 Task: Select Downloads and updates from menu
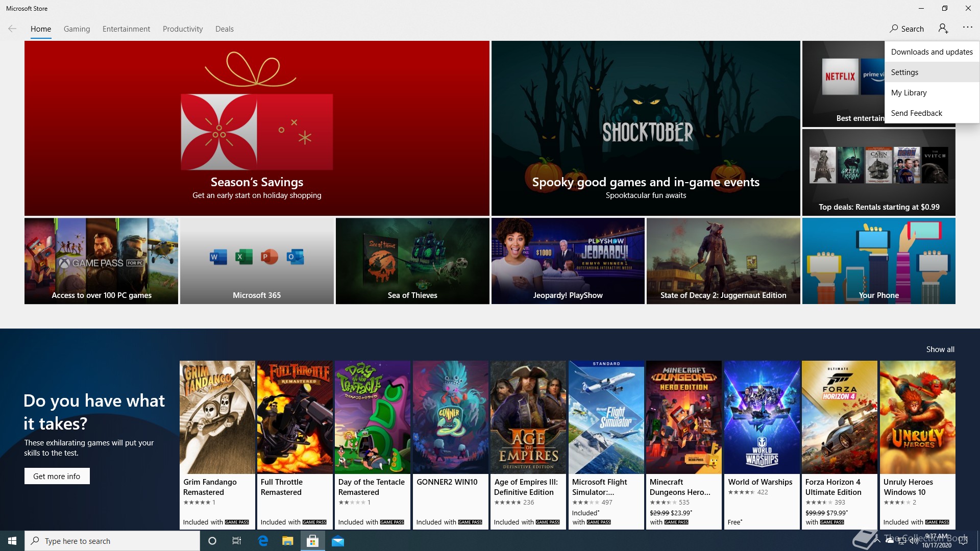[932, 52]
